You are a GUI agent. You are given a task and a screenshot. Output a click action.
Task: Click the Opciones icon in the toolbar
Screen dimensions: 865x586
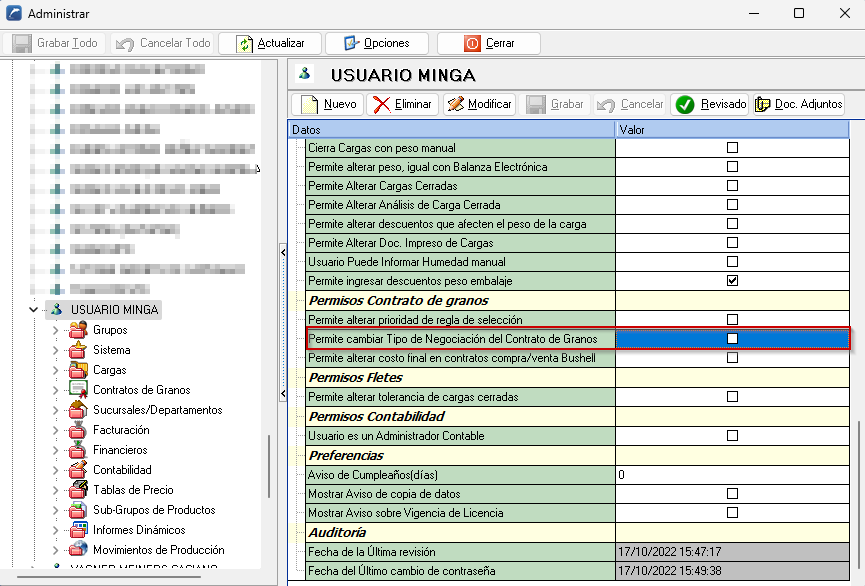click(x=351, y=43)
